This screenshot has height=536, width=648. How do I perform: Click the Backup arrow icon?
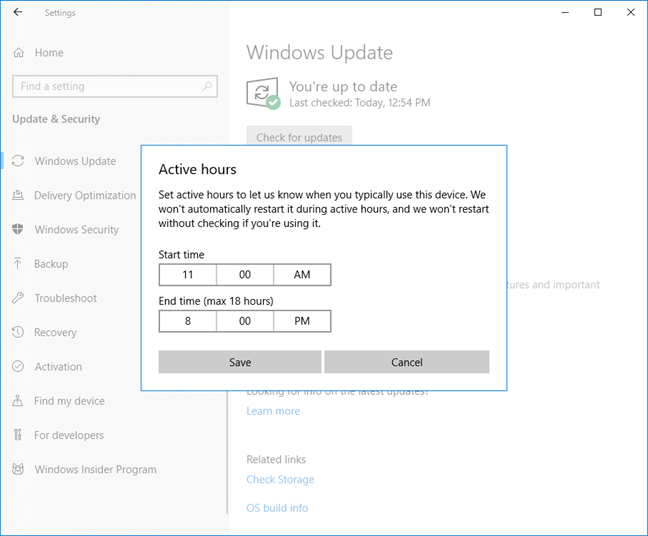click(x=18, y=263)
